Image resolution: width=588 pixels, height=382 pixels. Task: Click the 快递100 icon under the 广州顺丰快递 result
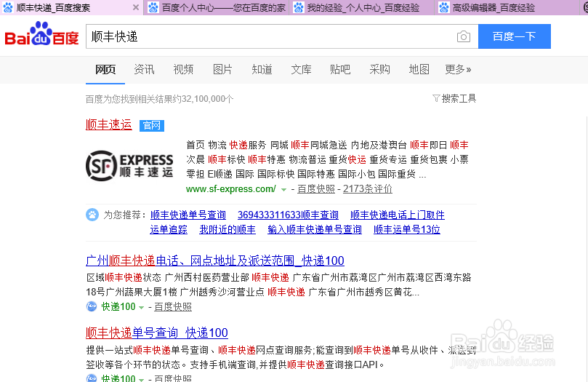(x=92, y=306)
